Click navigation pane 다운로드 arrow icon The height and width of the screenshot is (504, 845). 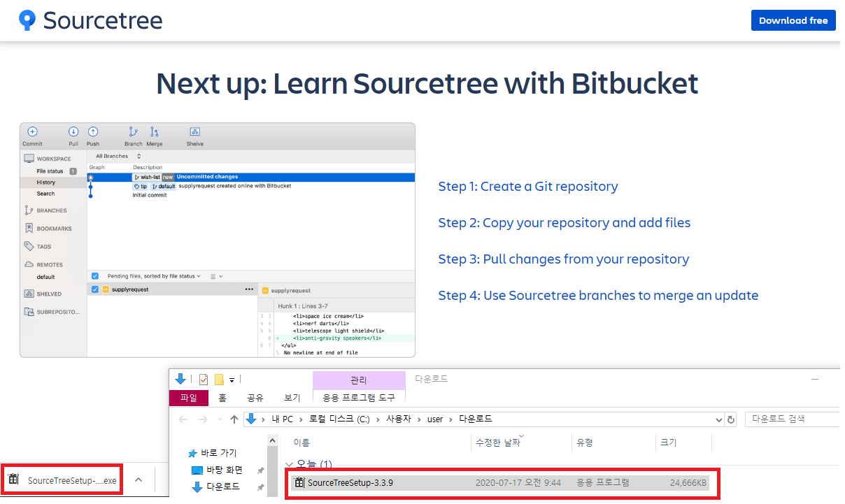pos(197,487)
